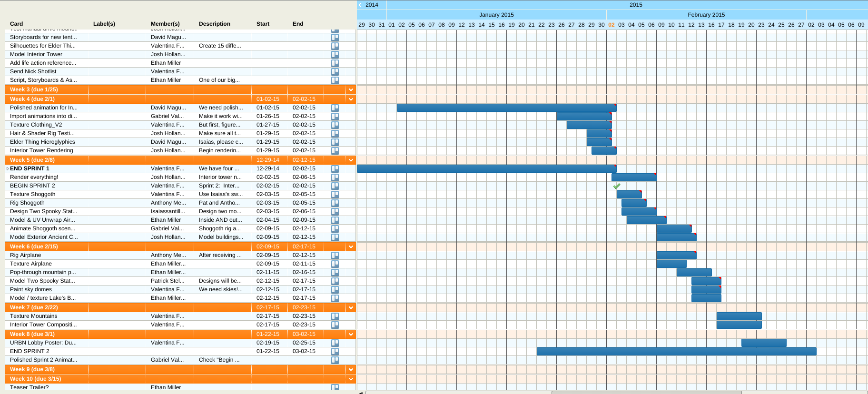
Task: Collapse Week 6 (due 2/15) with chevron
Action: pos(351,247)
